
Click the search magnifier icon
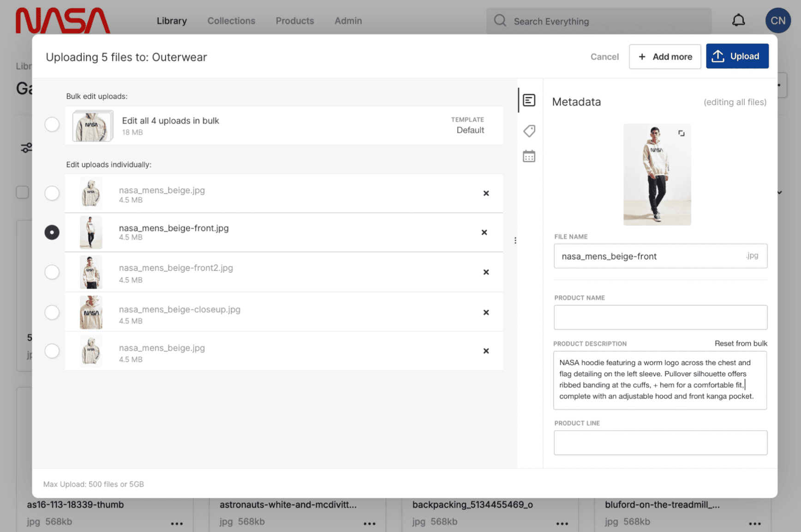tap(500, 21)
